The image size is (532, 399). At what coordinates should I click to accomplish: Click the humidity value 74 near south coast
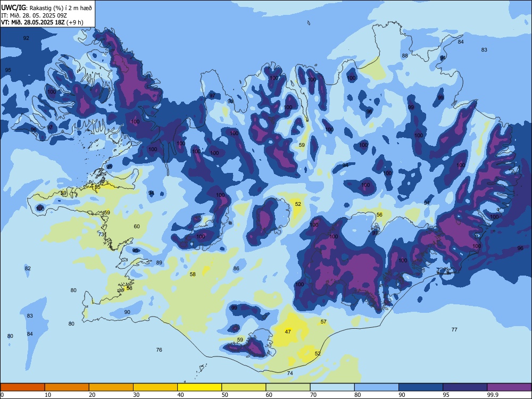click(290, 373)
